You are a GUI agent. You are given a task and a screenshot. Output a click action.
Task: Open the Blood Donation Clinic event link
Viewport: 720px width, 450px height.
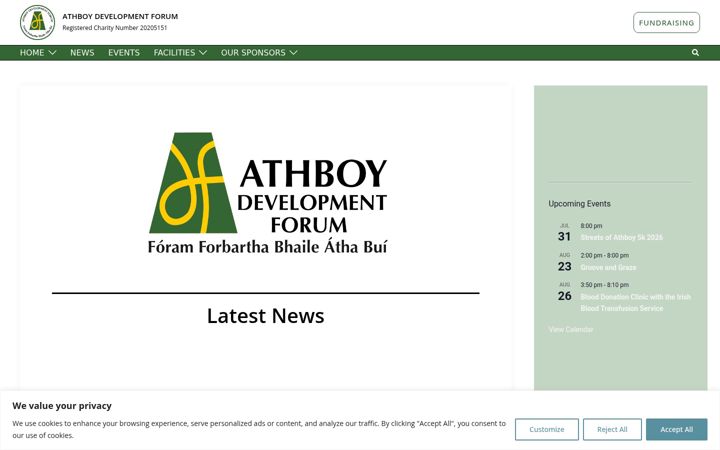(x=636, y=303)
